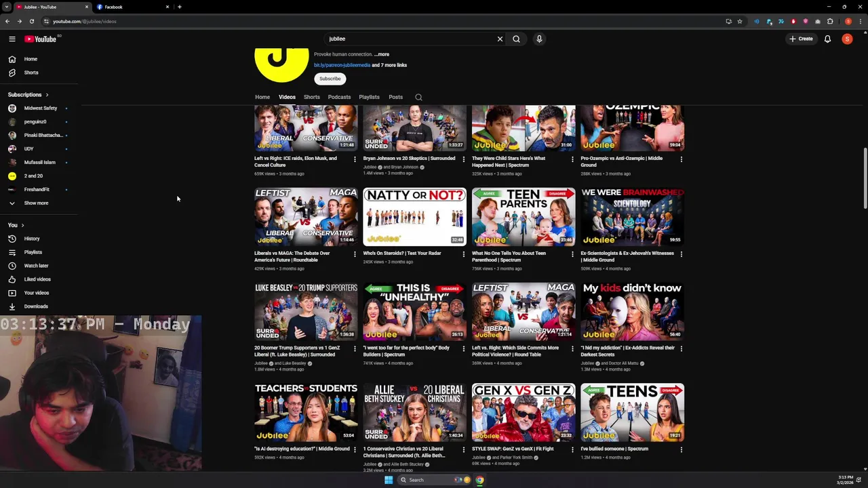Open the bit.ly/patreon-jubileemedia link
This screenshot has height=488, width=868.
342,65
